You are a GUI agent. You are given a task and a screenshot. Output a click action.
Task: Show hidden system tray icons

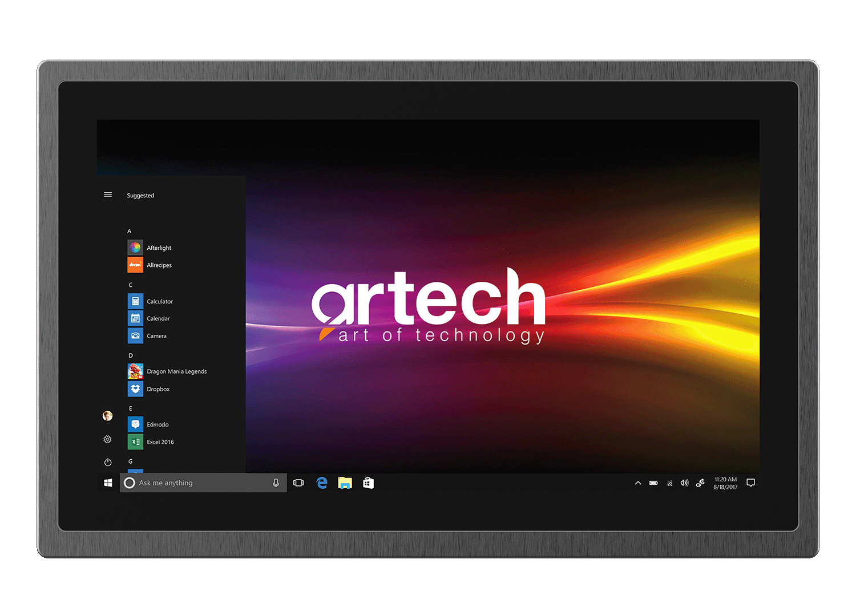(638, 483)
